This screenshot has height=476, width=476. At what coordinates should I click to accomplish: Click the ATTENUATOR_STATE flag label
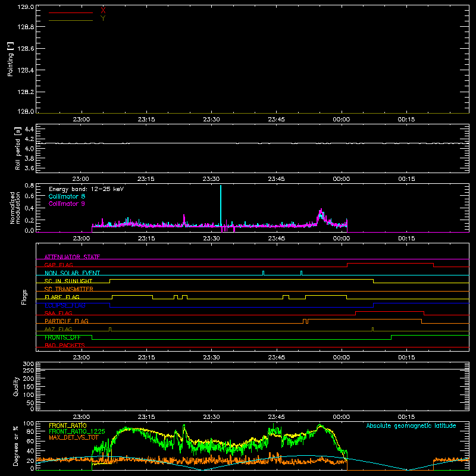(72, 257)
